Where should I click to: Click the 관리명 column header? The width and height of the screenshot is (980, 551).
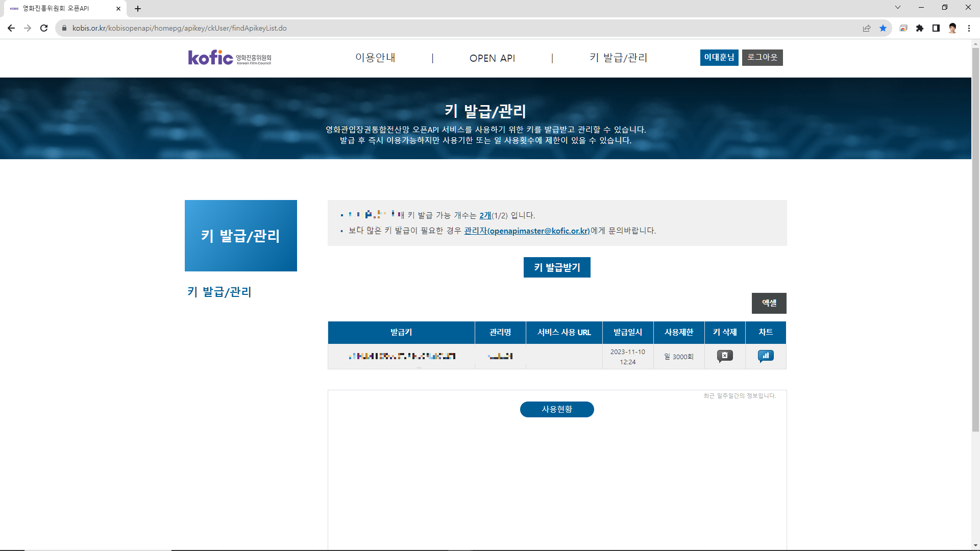[x=500, y=332]
